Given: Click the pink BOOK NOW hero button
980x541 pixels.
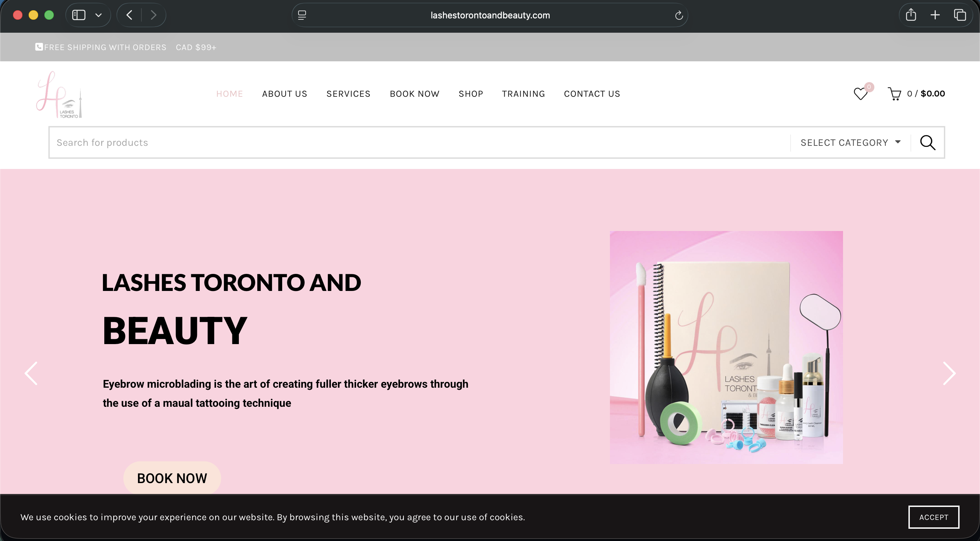Looking at the screenshot, I should click(x=172, y=478).
